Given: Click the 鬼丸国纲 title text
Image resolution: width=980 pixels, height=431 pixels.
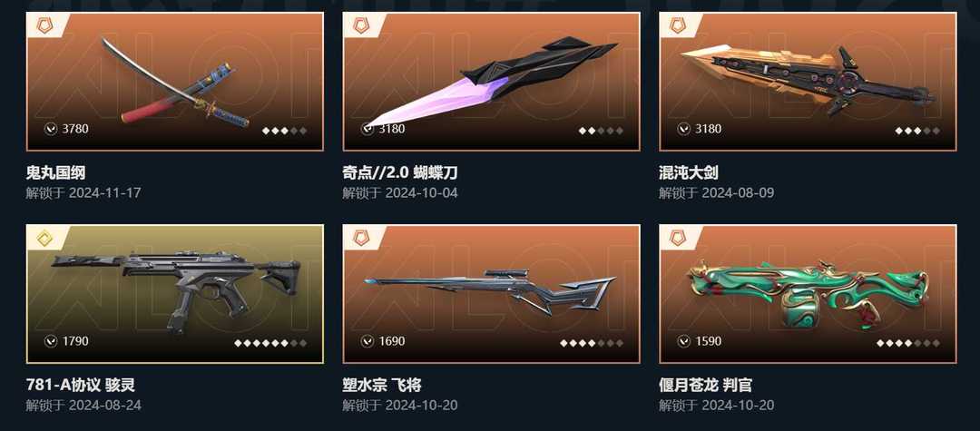Looking at the screenshot, I should pyautogui.click(x=55, y=172).
